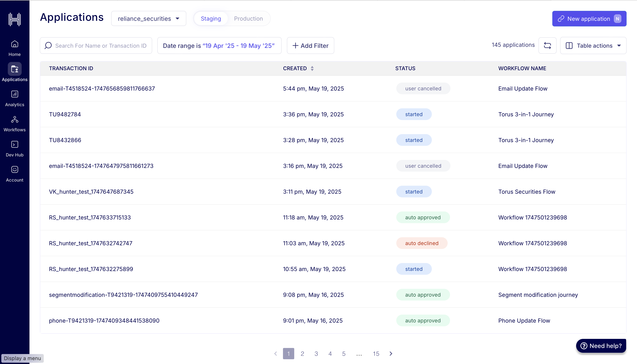Open the date range filter picker
The image size is (637, 364).
pyautogui.click(x=219, y=45)
